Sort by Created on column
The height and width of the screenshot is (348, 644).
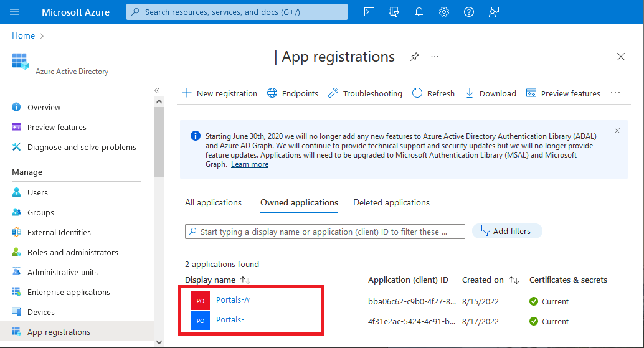490,280
